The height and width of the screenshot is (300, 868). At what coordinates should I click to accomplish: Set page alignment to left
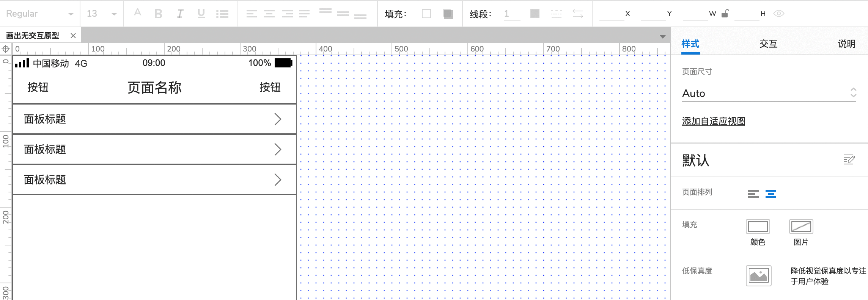753,194
